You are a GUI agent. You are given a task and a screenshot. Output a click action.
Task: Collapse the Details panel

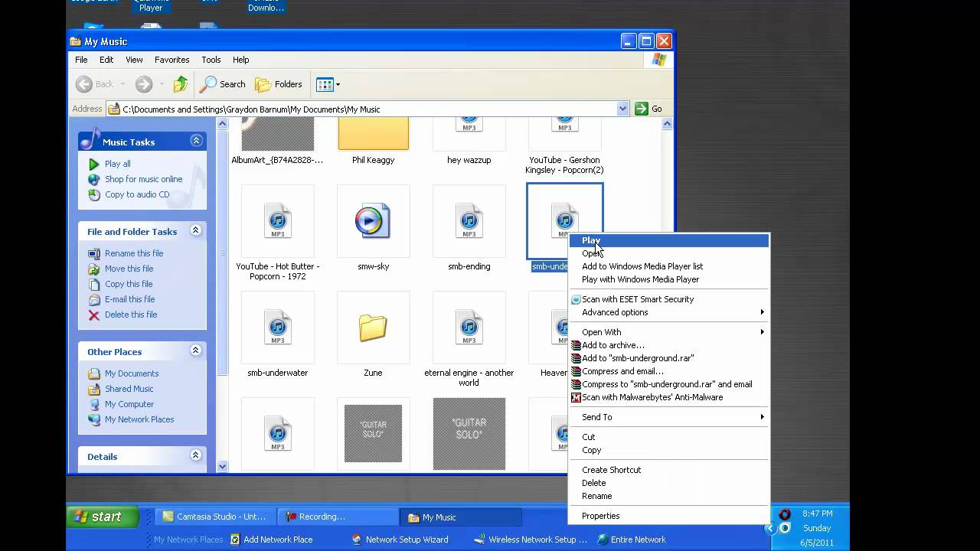click(196, 455)
